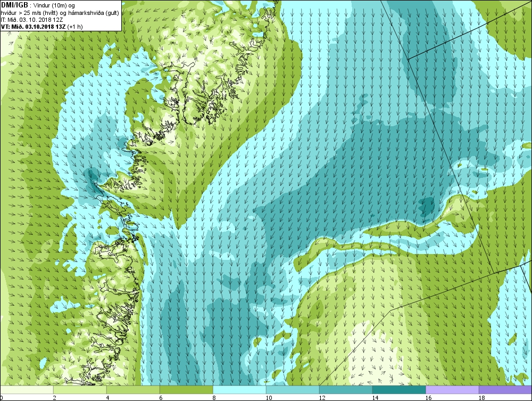The height and width of the screenshot is (401, 532).
Task: Click the 10–12 turquoise legend swatch
Action: (x=293, y=389)
